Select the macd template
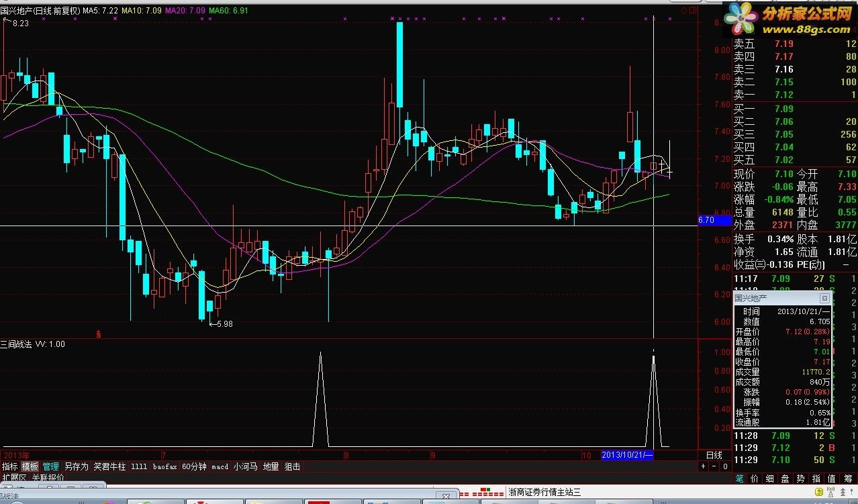 [220, 466]
